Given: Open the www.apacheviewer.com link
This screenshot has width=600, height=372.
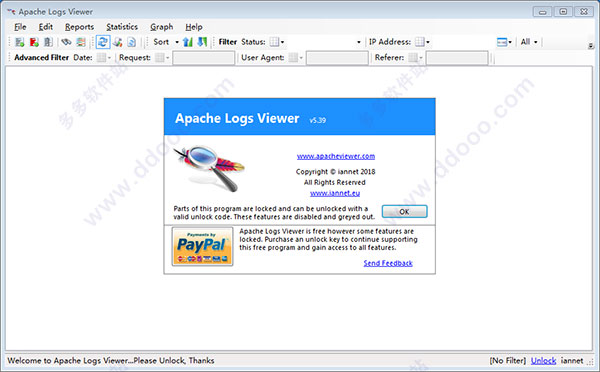Looking at the screenshot, I should [x=336, y=156].
